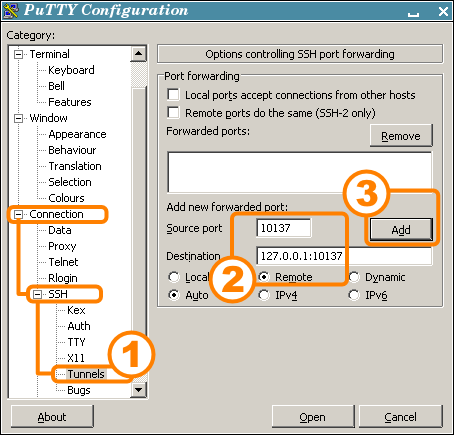Viewport: 454px width, 435px height.
Task: Focus the Source port field
Action: click(284, 228)
